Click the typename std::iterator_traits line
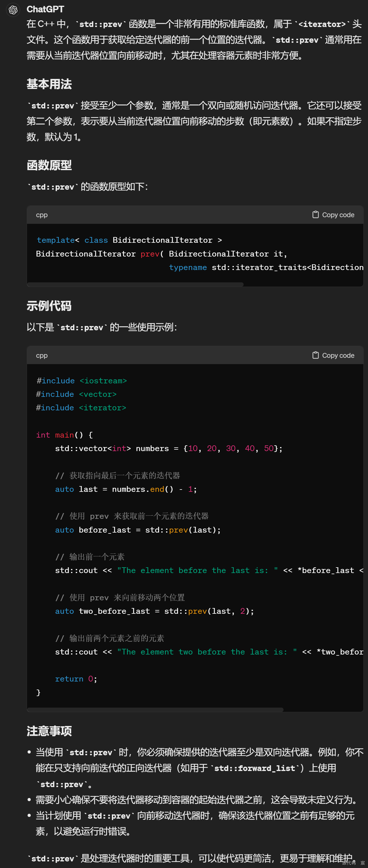 coord(266,267)
